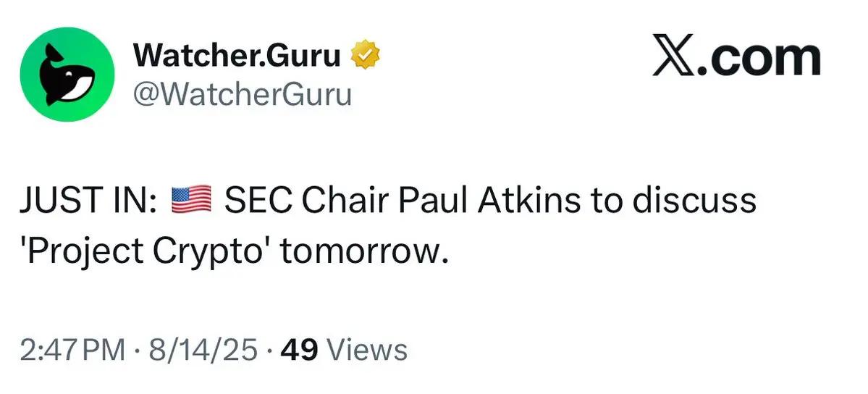This screenshot has width=868, height=394.
Task: Click the 'JUST IN:' text
Action: click(x=88, y=201)
